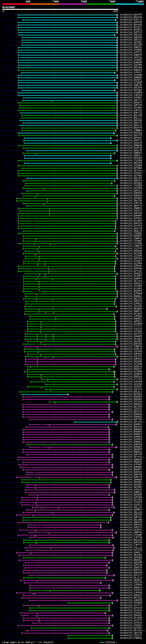Click the cyan =100char. scale legend bar
Image resolution: width=146 pixels, height=644 pixels.
pyautogui.click(x=102, y=642)
